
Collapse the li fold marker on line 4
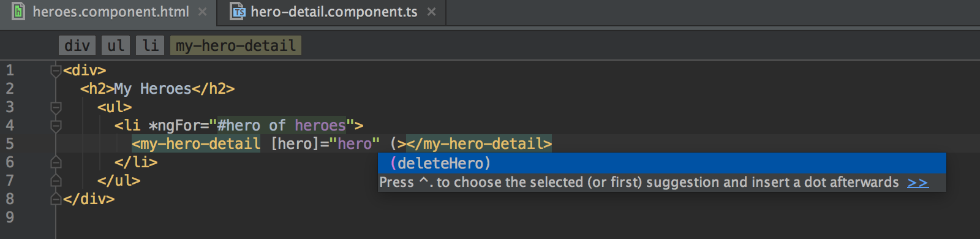[56, 126]
